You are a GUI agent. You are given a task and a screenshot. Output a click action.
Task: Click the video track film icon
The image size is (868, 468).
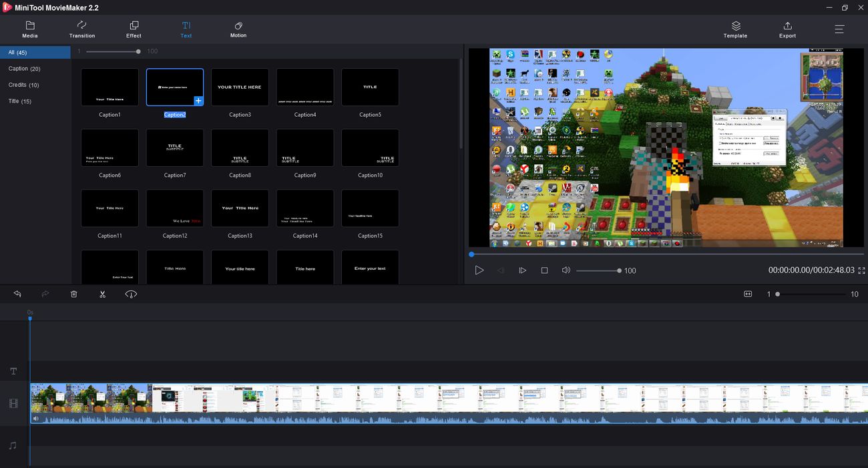(x=13, y=403)
